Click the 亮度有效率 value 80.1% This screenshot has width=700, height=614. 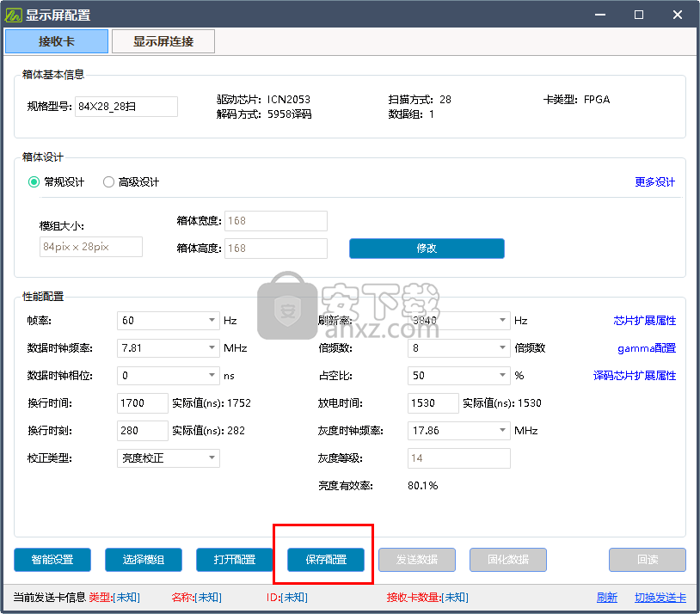click(422, 486)
